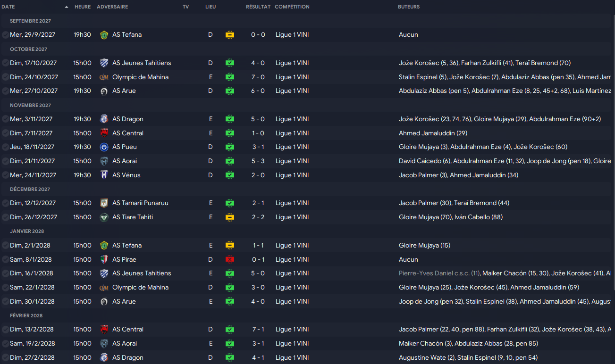Click the win icon for 7 - 1 AS Central match
The image size is (615, 364).
click(x=230, y=329)
